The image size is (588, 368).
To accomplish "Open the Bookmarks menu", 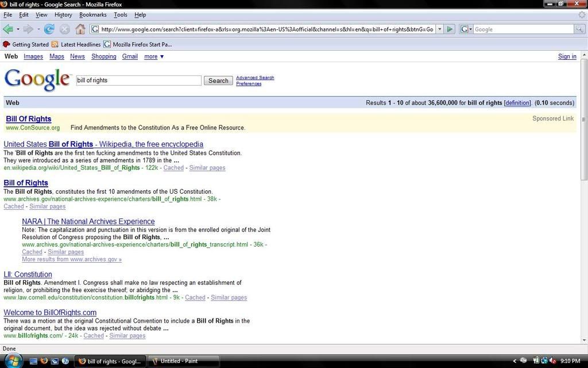I will point(92,14).
